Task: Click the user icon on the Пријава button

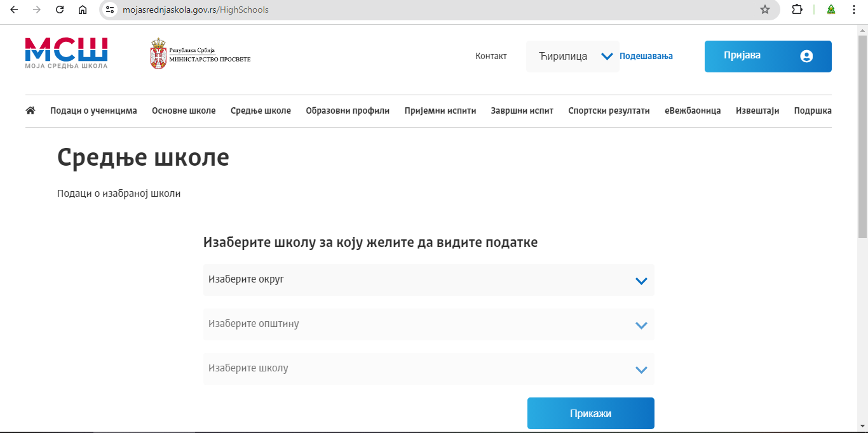Action: click(806, 56)
